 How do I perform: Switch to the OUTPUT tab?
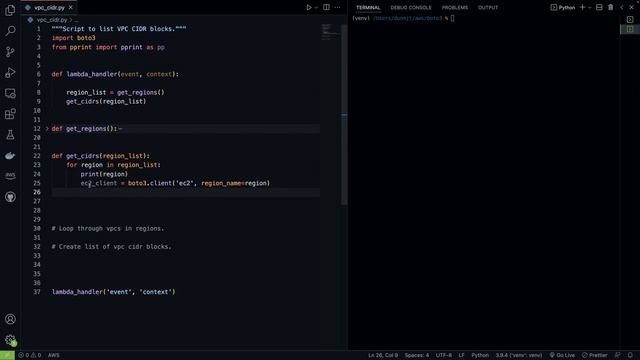point(488,7)
